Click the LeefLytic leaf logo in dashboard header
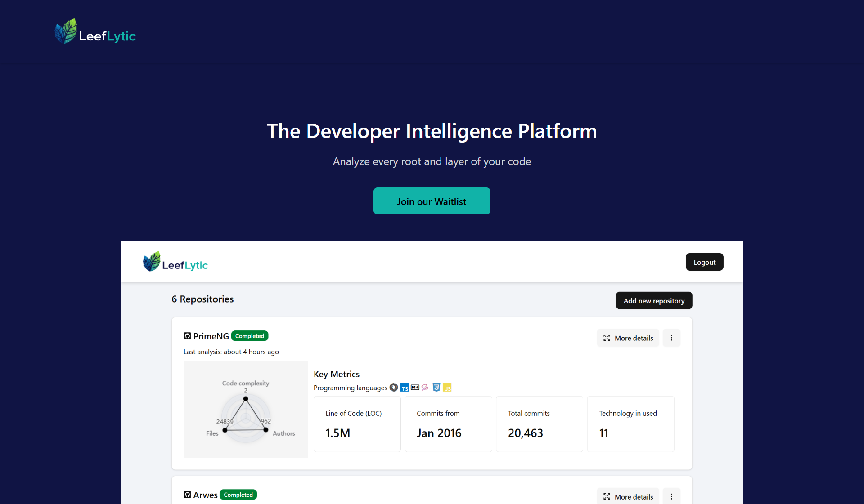864x504 pixels. pyautogui.click(x=151, y=261)
